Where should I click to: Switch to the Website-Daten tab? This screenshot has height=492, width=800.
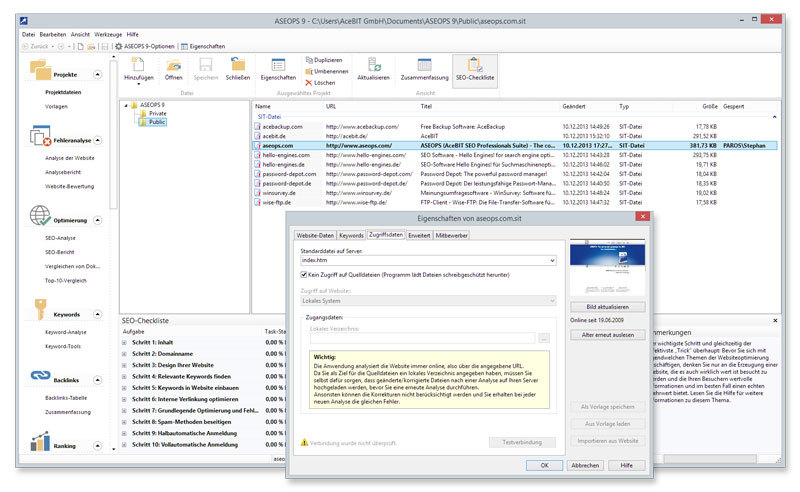(315, 235)
